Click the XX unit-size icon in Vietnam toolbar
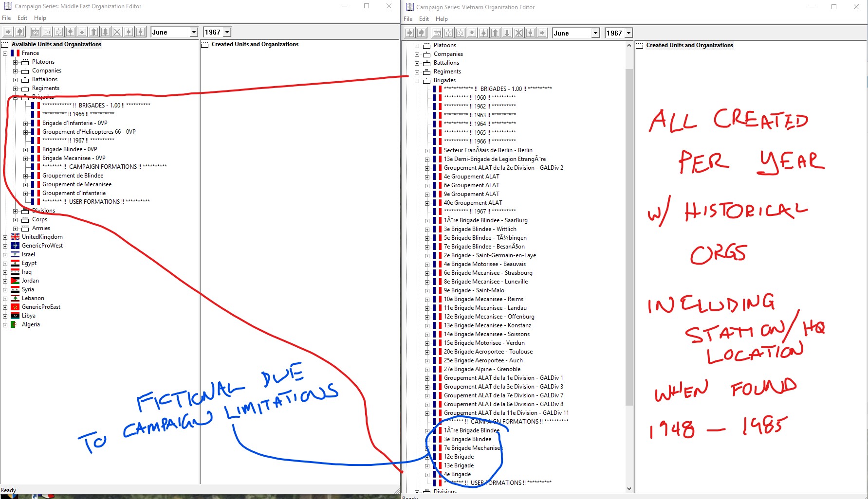Screen dimensions: 868x499 pos(437,33)
